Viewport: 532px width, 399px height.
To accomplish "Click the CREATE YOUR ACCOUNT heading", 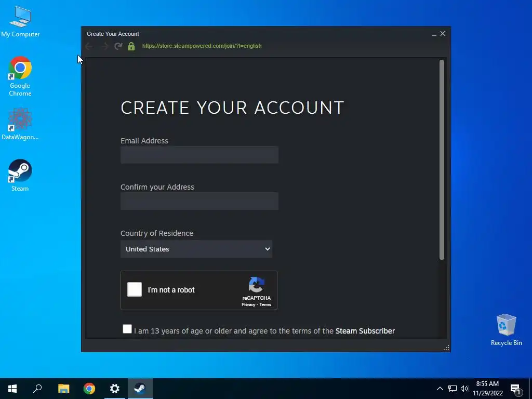I will pos(232,108).
